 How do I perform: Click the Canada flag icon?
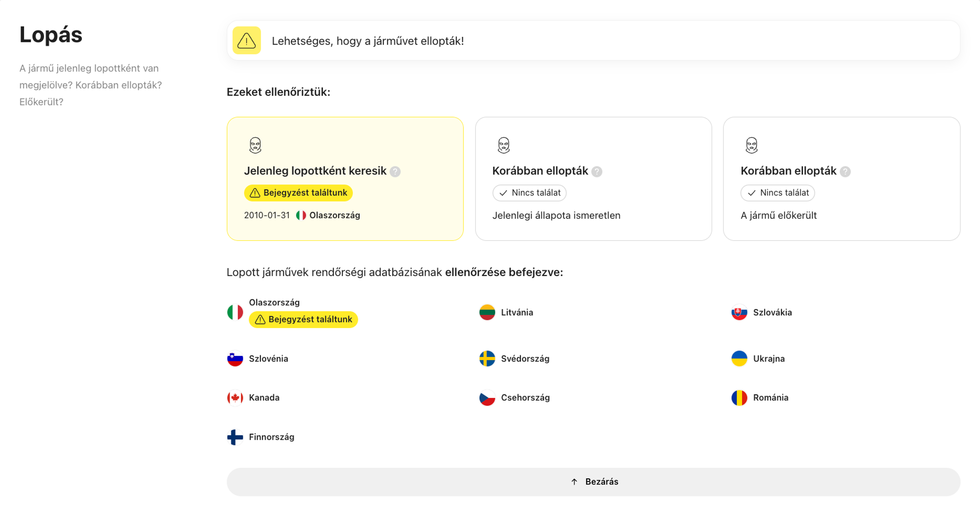coord(235,398)
